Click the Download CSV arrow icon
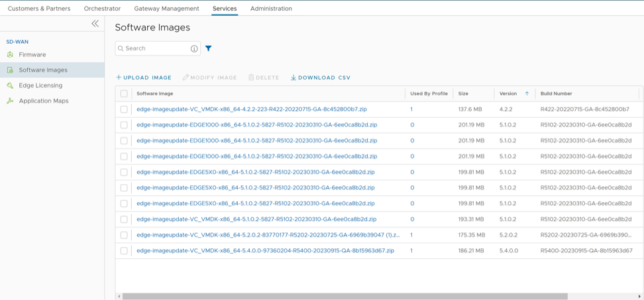 (x=294, y=77)
